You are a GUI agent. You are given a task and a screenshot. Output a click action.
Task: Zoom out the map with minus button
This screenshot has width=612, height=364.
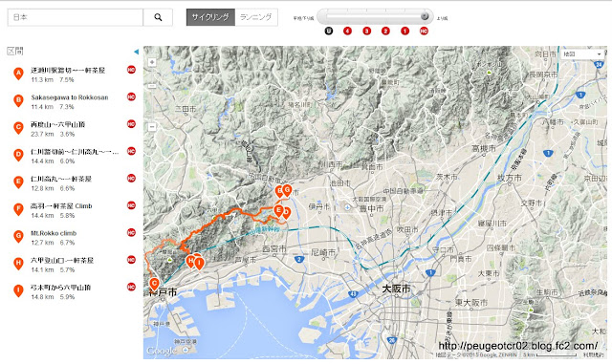(x=152, y=127)
